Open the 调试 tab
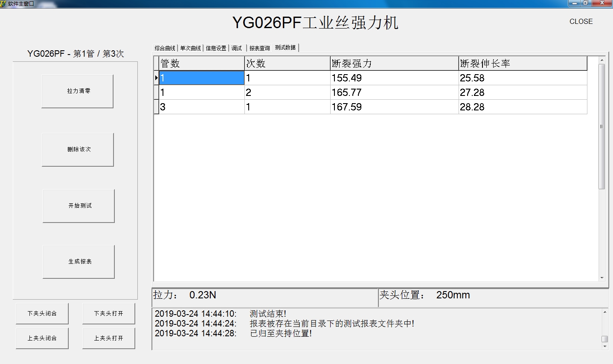Image resolution: width=613 pixels, height=364 pixels. [x=237, y=48]
